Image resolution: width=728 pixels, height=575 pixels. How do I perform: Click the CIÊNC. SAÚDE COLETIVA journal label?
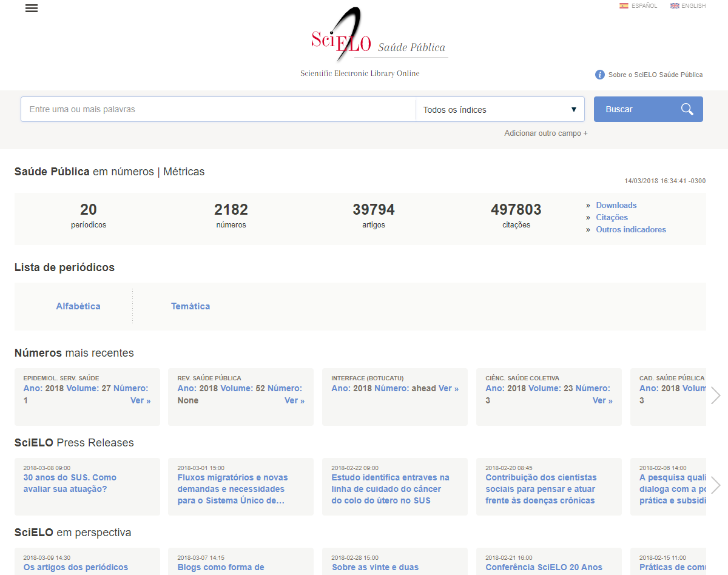click(x=522, y=378)
